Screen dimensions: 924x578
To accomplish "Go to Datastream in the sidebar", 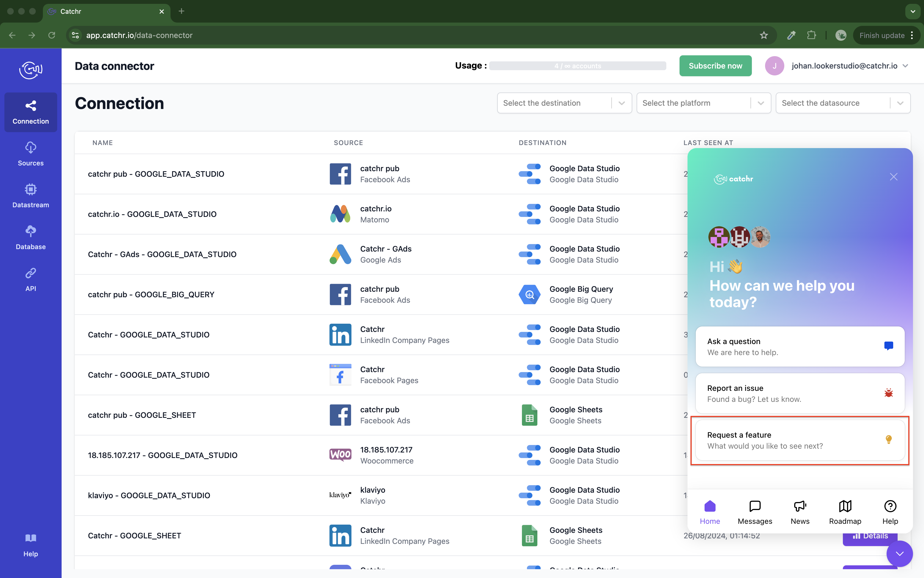I will [x=31, y=196].
